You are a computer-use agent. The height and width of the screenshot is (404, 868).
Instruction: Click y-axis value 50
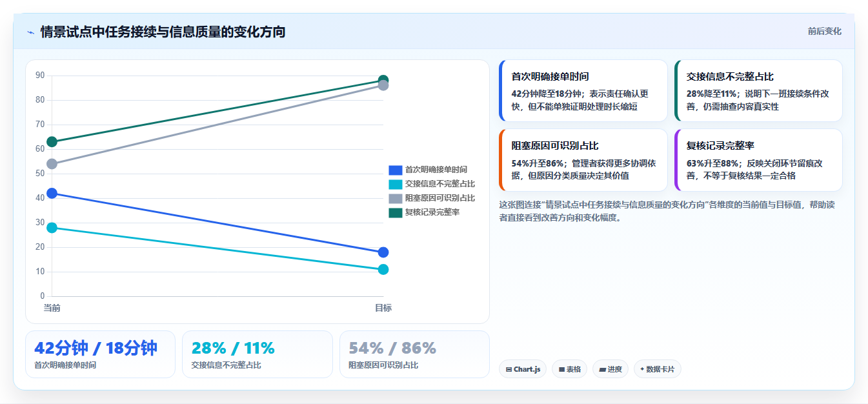[40, 174]
